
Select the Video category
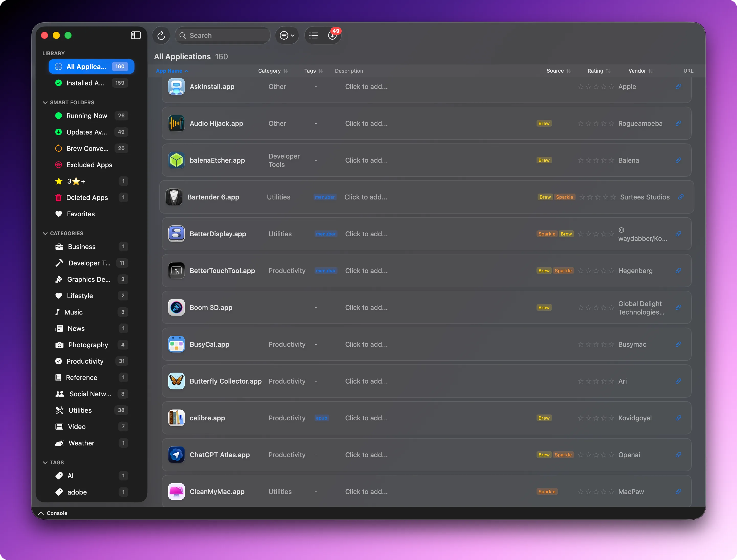[x=91, y=426]
